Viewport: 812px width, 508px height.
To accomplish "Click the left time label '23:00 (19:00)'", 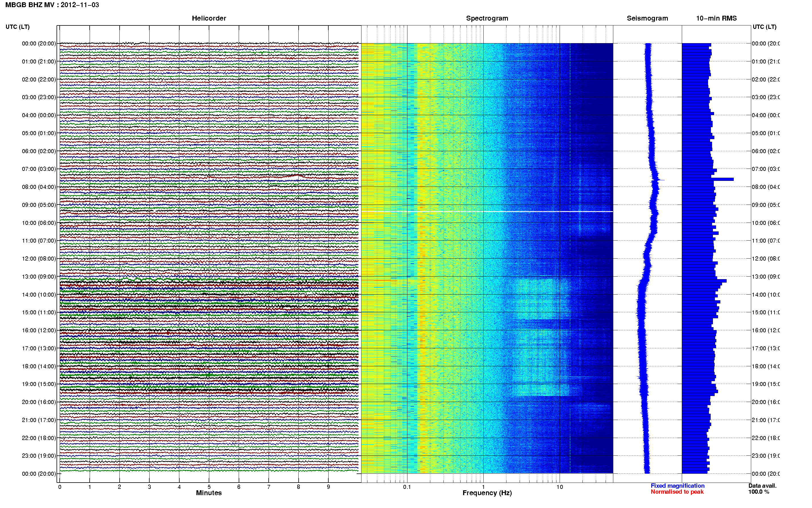I will coord(39,456).
